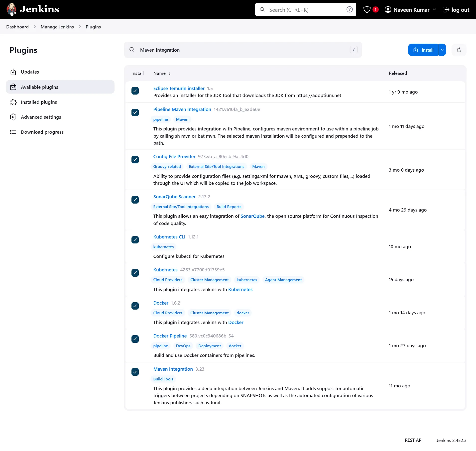Click the red notification badge showing 1

pyautogui.click(x=375, y=9)
